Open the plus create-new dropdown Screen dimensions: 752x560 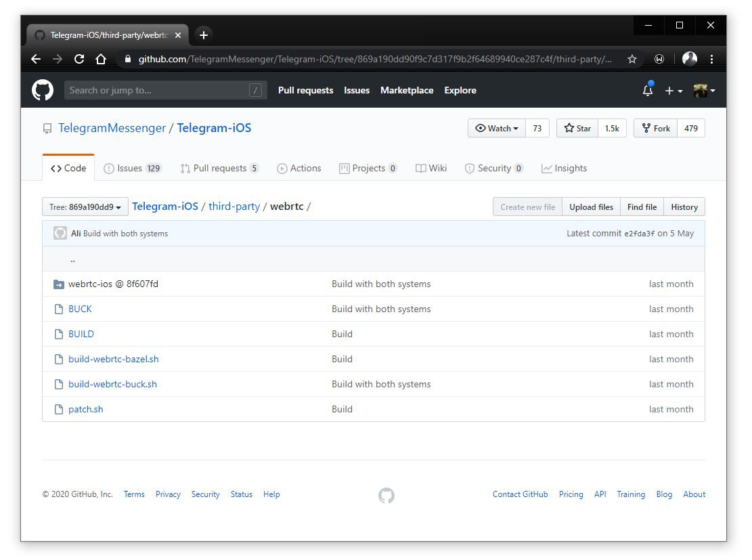pyautogui.click(x=673, y=90)
